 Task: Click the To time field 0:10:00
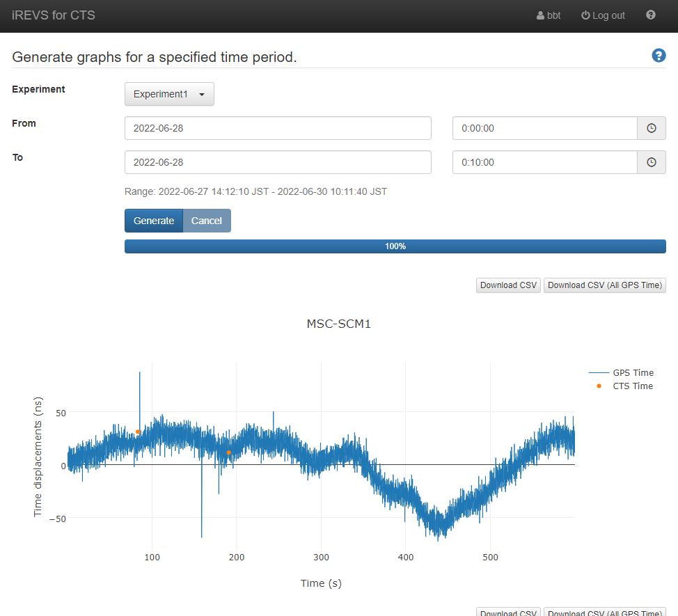pos(544,162)
